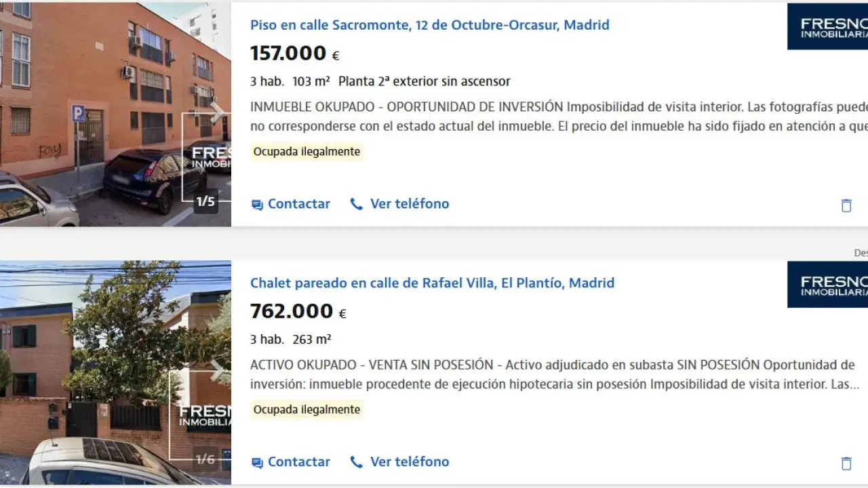
Task: Reveal phone number for the Sacromonte flat
Action: pyautogui.click(x=409, y=204)
